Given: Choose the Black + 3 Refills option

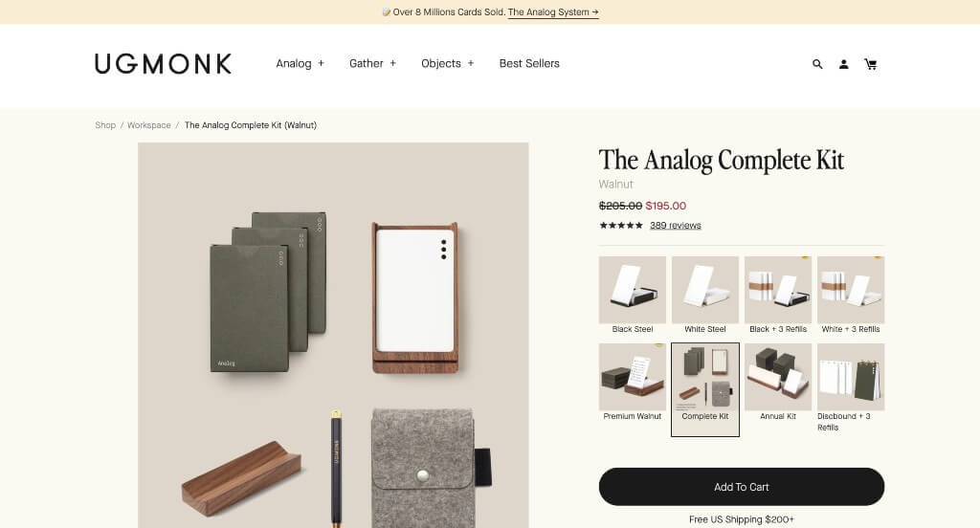Looking at the screenshot, I should pyautogui.click(x=778, y=295).
